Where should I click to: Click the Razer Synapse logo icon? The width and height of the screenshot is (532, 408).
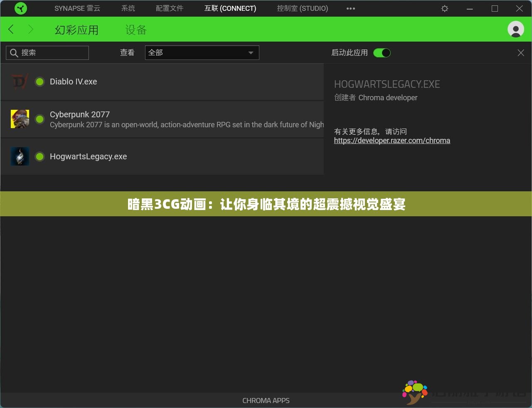[20, 8]
